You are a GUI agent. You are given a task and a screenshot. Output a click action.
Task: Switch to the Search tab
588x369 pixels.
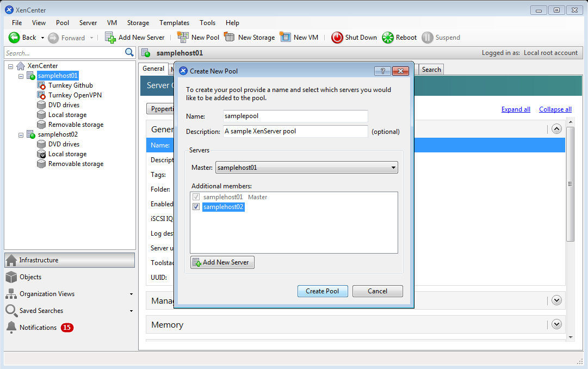[x=431, y=69]
